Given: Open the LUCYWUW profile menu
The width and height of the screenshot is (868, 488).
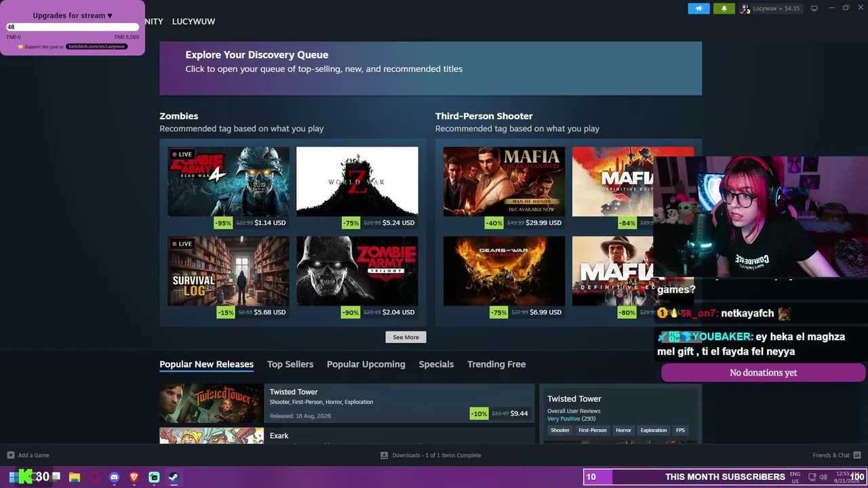Looking at the screenshot, I should (193, 22).
